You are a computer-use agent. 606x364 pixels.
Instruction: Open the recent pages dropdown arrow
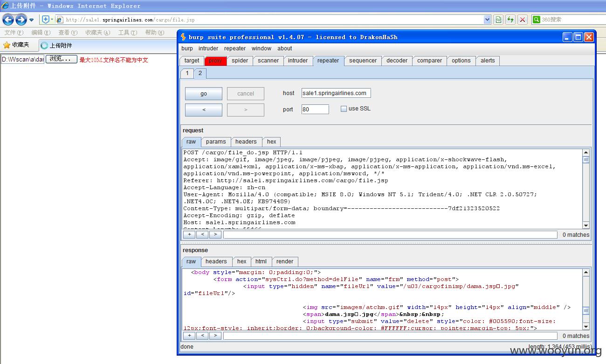pos(31,20)
